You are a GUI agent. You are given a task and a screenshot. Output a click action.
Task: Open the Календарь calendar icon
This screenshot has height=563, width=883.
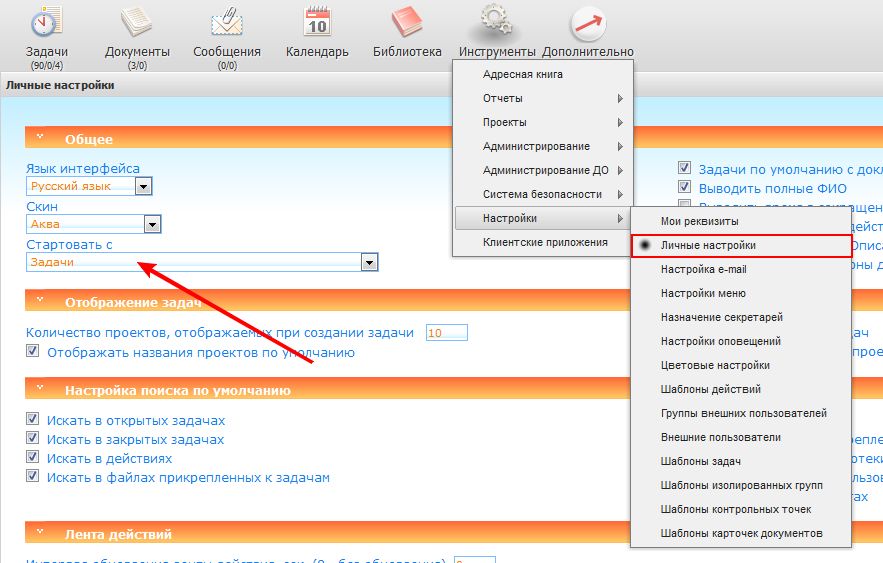tap(317, 22)
